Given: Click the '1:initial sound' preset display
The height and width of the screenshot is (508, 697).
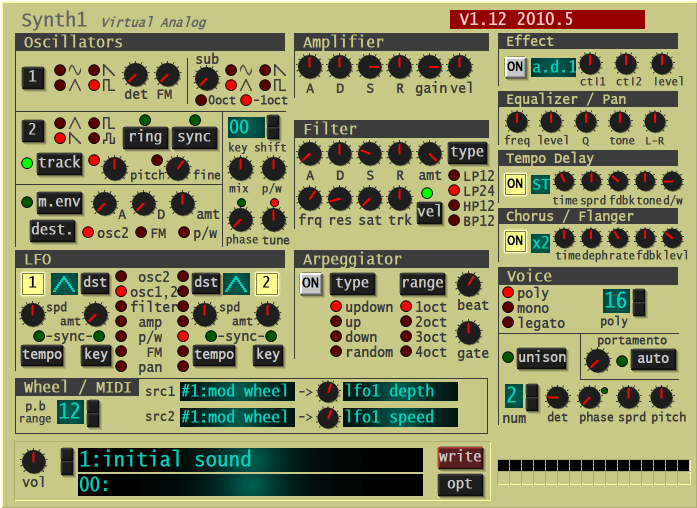Looking at the screenshot, I should pos(251,460).
